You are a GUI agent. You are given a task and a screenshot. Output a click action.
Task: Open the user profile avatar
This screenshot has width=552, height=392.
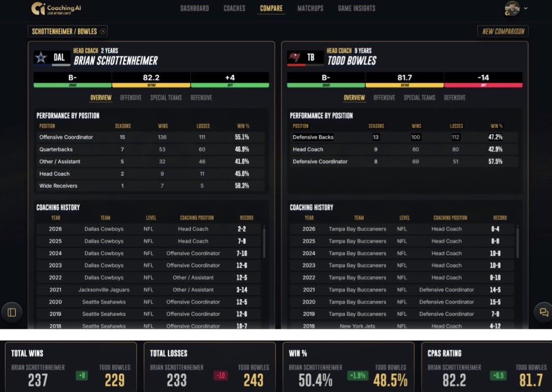point(512,8)
